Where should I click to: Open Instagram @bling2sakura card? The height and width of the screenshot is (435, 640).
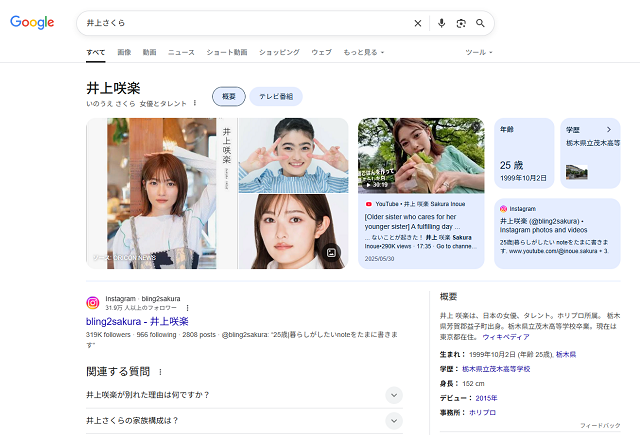557,233
